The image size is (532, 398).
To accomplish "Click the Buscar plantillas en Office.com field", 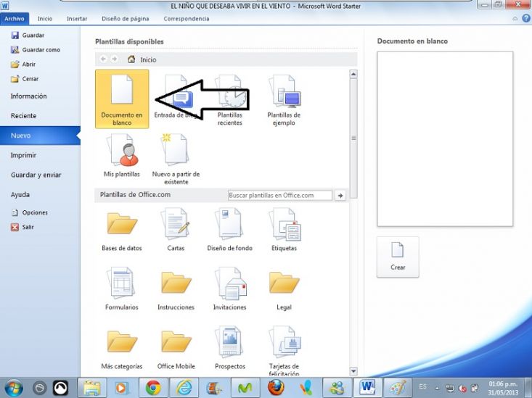I will (280, 195).
